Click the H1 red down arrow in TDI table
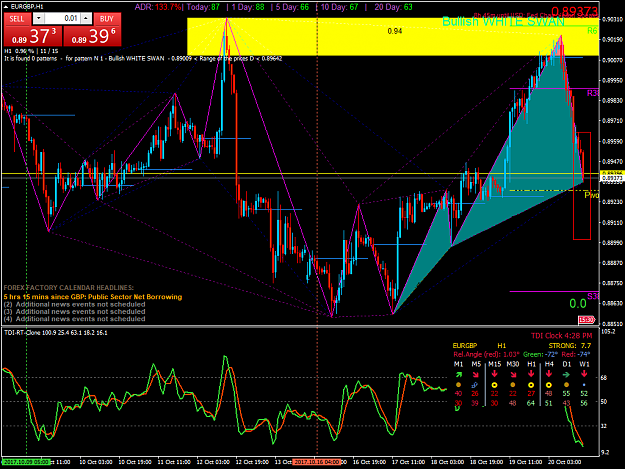Viewport: 625px width, 469px height. [x=531, y=374]
